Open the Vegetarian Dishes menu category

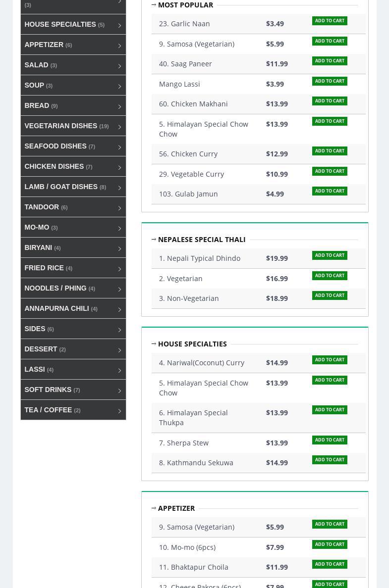coord(61,126)
